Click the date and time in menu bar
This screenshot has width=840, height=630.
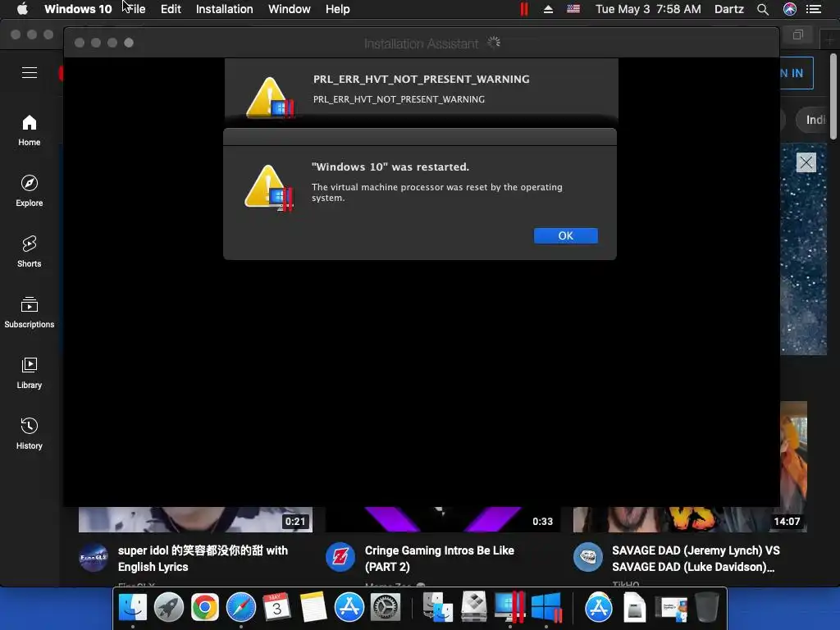coord(648,9)
